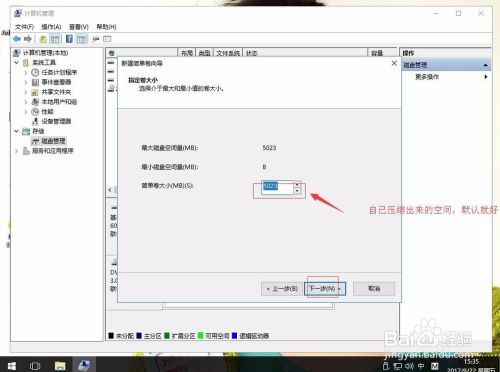Click 更多操作 in the actions pane
Image resolution: width=500 pixels, height=372 pixels.
point(427,77)
